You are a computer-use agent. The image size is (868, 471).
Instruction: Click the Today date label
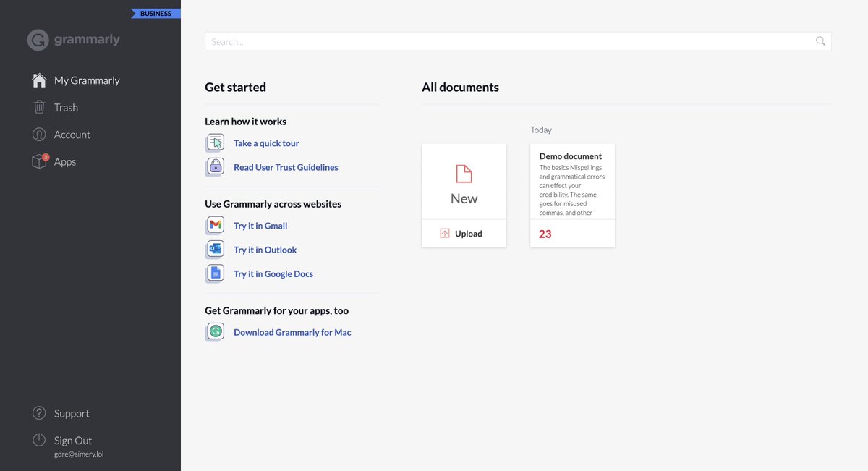point(541,130)
